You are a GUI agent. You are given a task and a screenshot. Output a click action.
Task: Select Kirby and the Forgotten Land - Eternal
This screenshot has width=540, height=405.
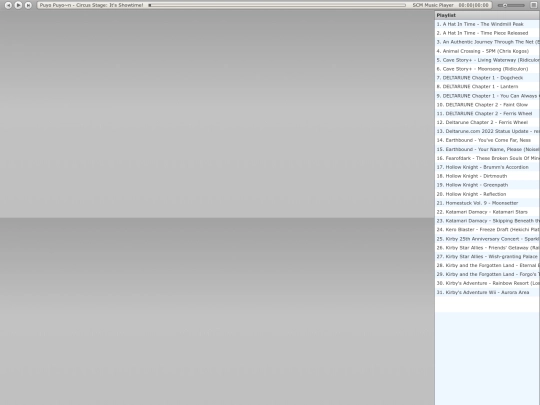487,266
